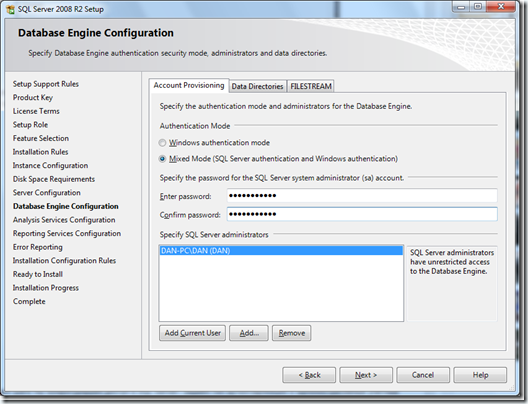Viewport: 528px width, 404px height.
Task: Click Ready to Install step
Action: (38, 274)
